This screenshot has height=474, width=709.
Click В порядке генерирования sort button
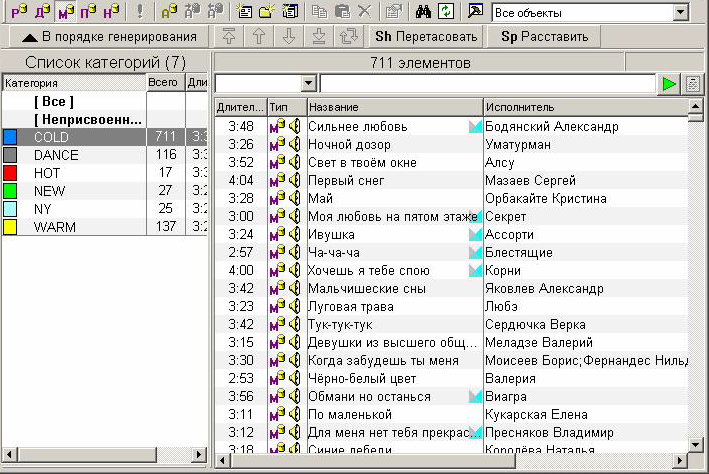[106, 37]
